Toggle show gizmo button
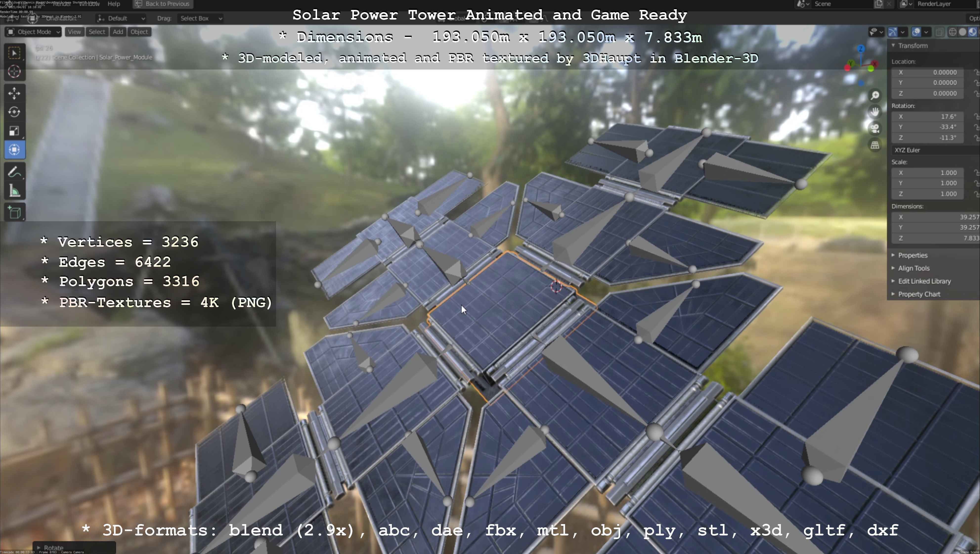This screenshot has width=980, height=554. coord(893,32)
